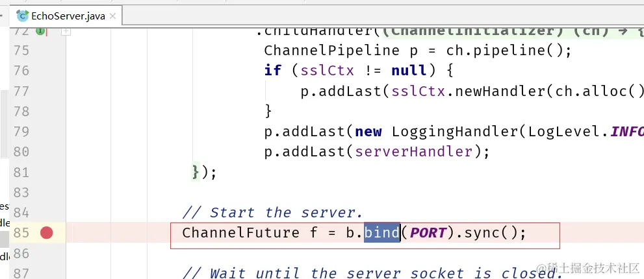This screenshot has height=279, width=644.
Task: Click line number 83 in the gutter
Action: coord(21,193)
